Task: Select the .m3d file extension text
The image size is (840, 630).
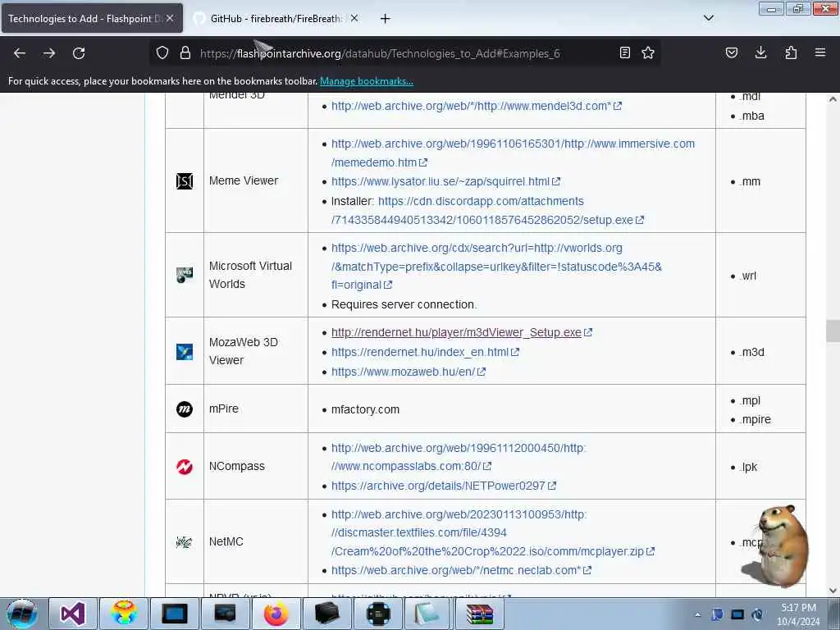Action: click(x=751, y=352)
